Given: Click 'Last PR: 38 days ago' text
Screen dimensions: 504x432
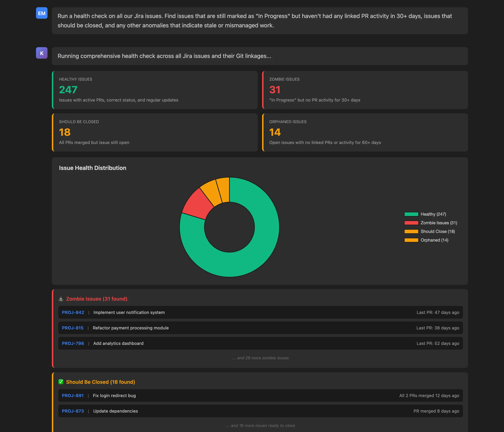Looking at the screenshot, I should pyautogui.click(x=438, y=328).
